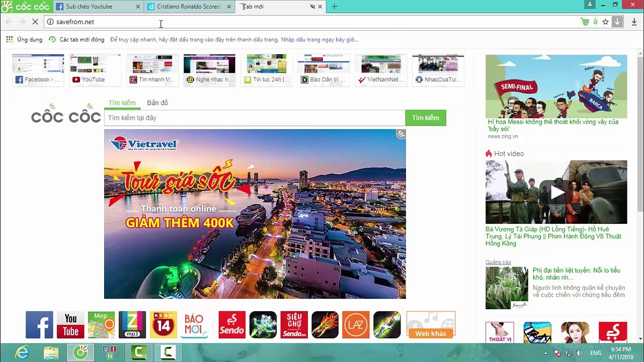This screenshot has width=644, height=362.
Task: Click the Vietravel tour banner ad
Action: tap(255, 214)
